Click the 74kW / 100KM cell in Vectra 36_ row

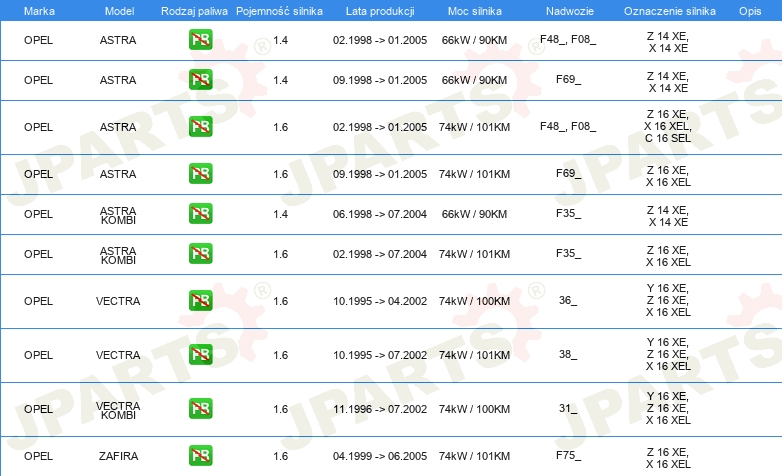[x=474, y=301]
